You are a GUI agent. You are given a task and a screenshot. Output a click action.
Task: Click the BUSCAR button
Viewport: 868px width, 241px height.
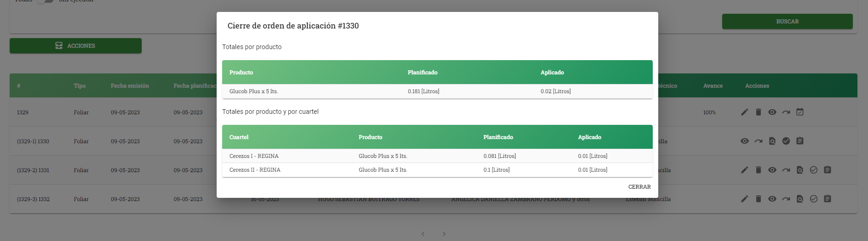tap(787, 22)
